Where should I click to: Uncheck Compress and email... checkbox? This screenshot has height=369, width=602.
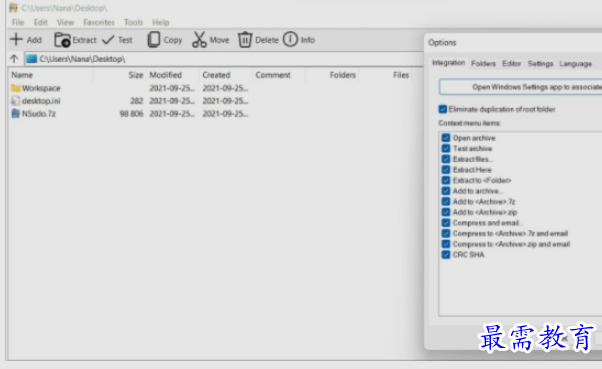click(446, 223)
